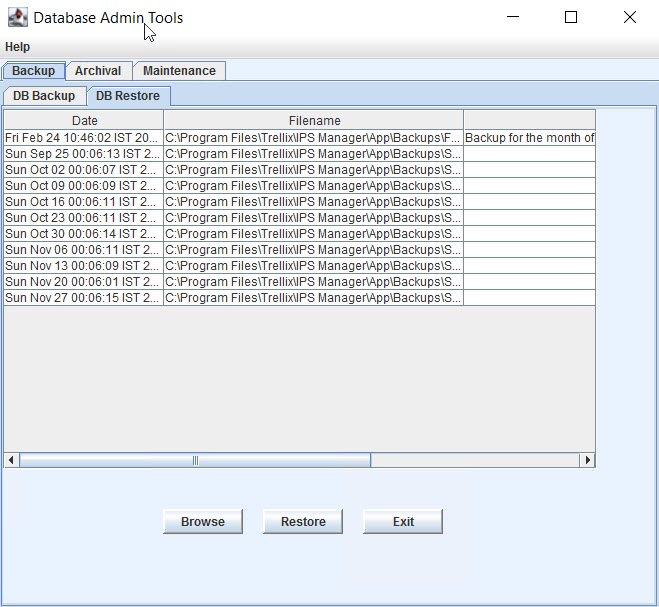Minimize the Database Admin Tools window

click(x=513, y=17)
